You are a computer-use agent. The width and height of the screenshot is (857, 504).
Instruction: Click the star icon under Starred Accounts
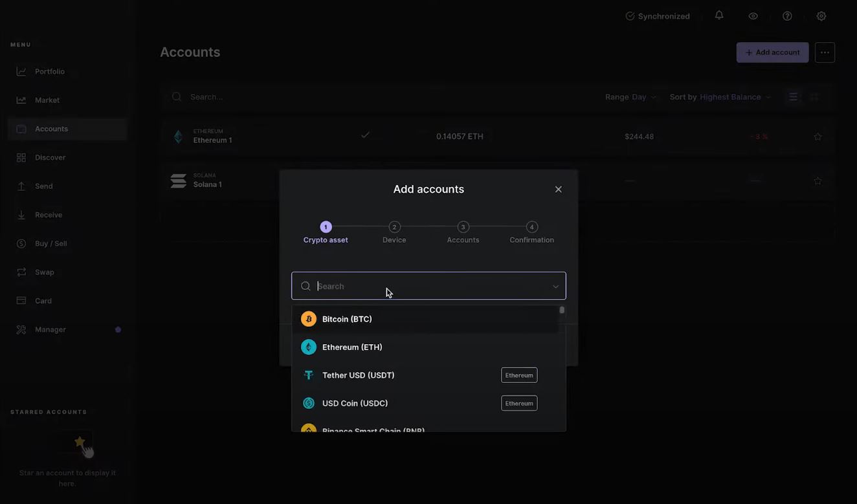point(80,442)
